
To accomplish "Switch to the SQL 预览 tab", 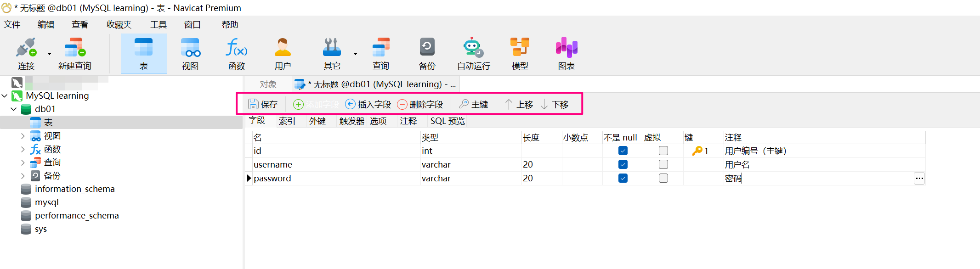I will pos(447,121).
